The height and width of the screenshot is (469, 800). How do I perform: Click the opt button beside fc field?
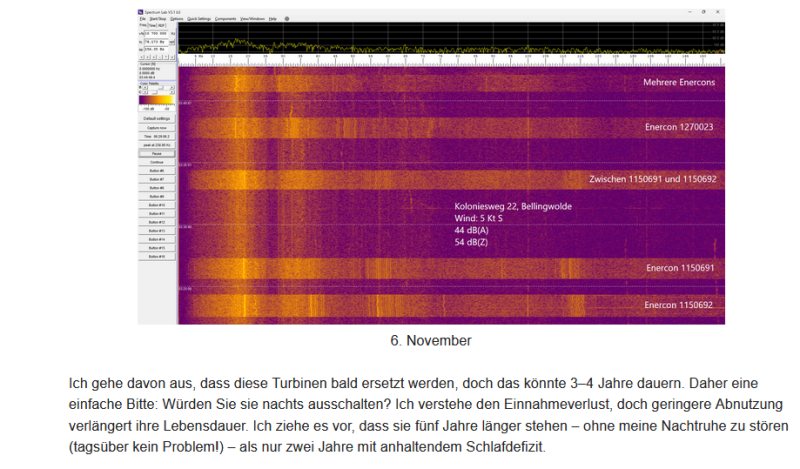[172, 42]
